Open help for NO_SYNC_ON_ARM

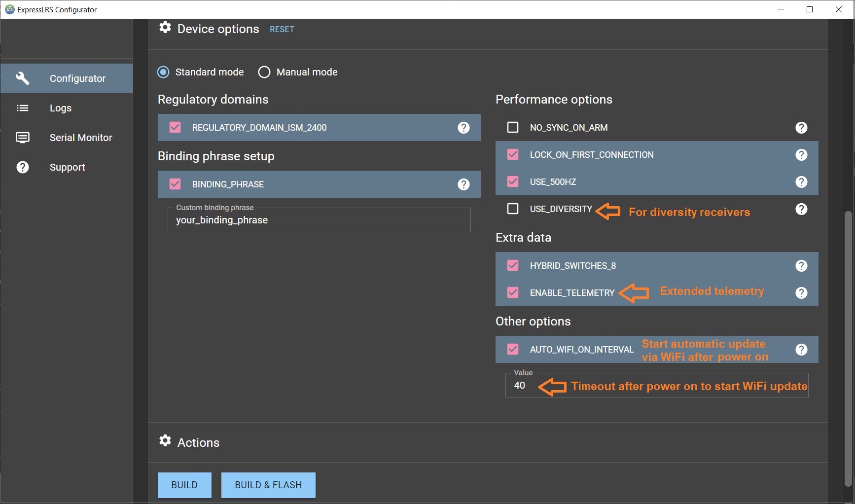801,128
